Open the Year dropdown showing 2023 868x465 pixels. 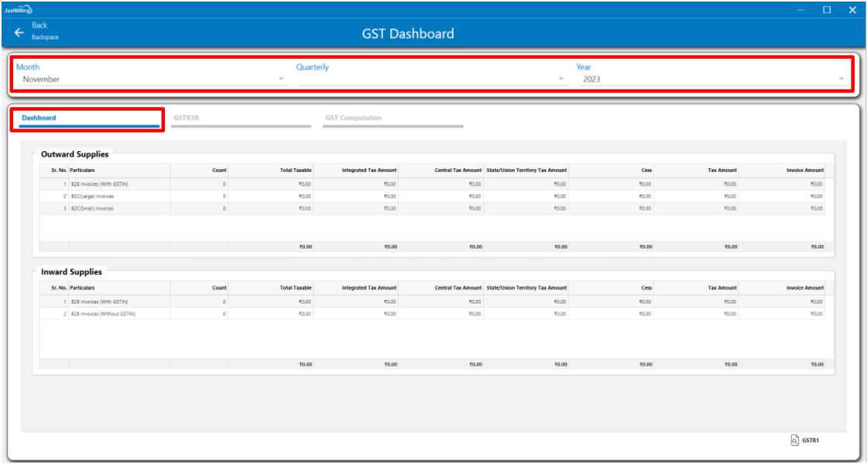tap(712, 79)
